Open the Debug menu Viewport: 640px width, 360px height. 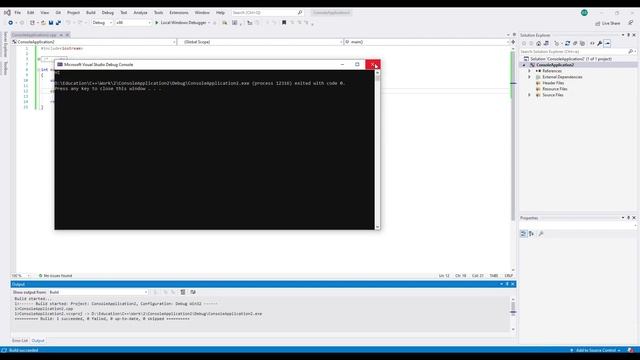[108, 13]
